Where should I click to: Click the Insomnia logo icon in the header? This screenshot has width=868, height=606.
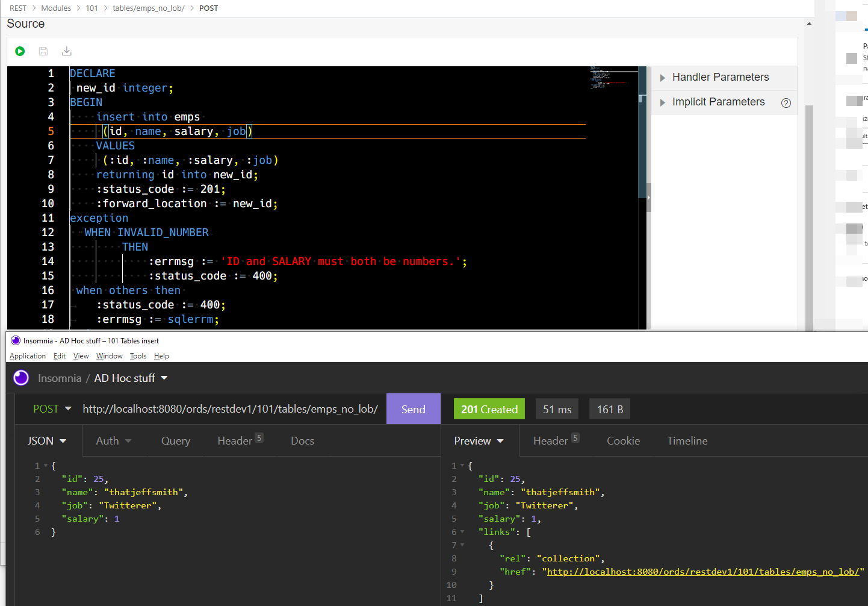[21, 378]
